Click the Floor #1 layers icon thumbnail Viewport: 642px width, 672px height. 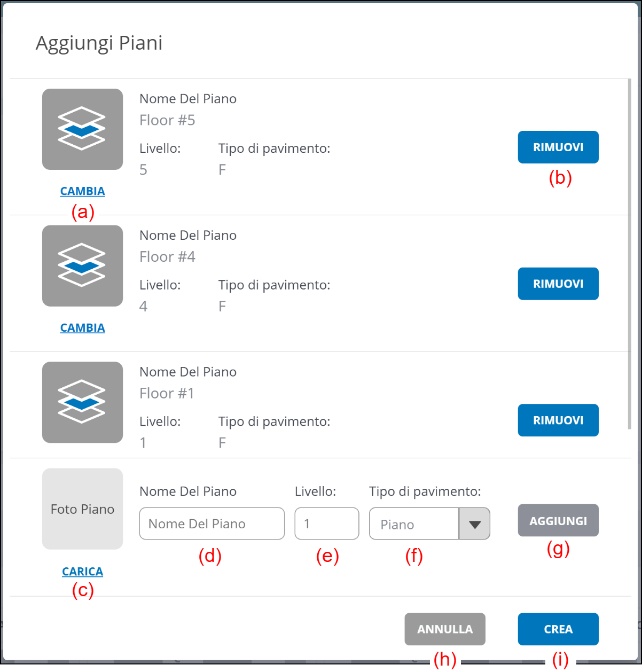tap(82, 402)
